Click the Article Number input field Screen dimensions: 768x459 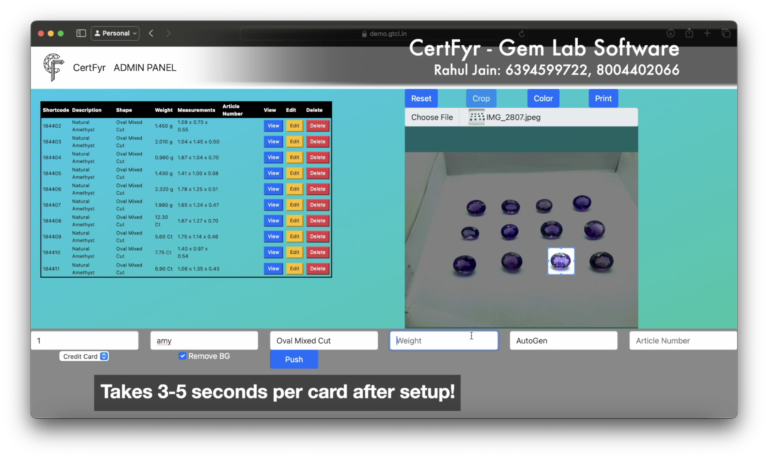[682, 341]
